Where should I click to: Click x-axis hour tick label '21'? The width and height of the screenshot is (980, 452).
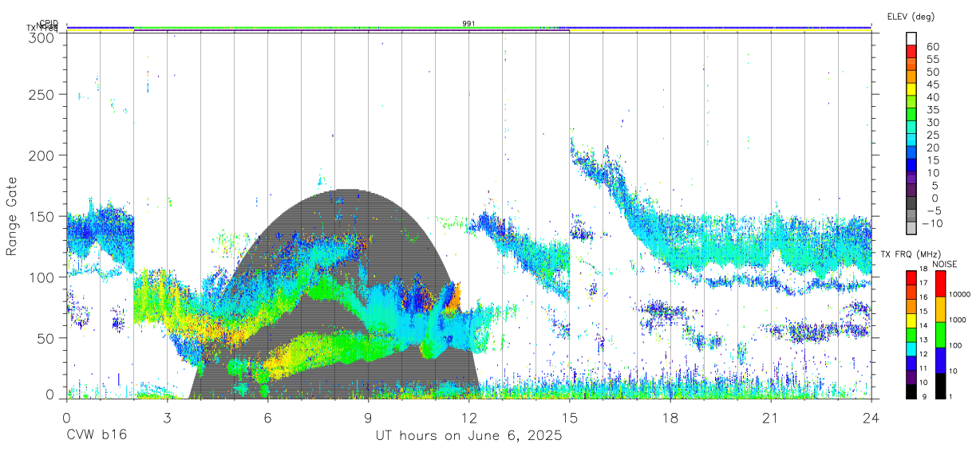770,418
